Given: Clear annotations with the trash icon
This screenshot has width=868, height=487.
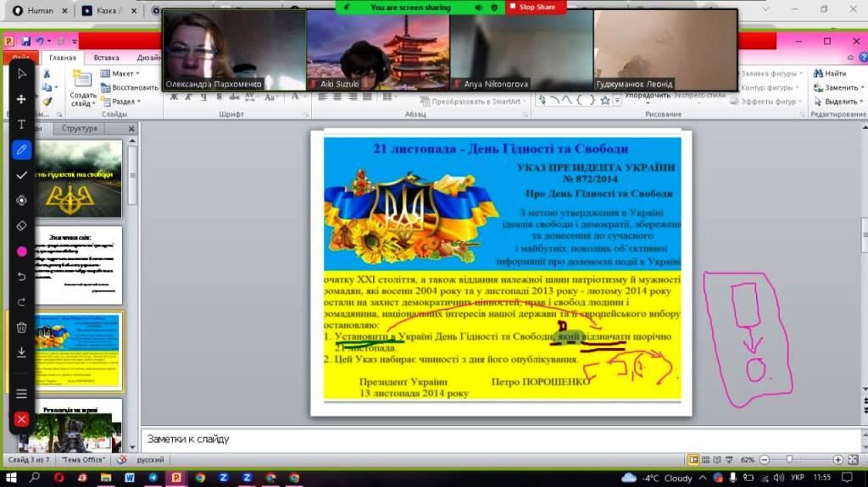Looking at the screenshot, I should pos(21,327).
